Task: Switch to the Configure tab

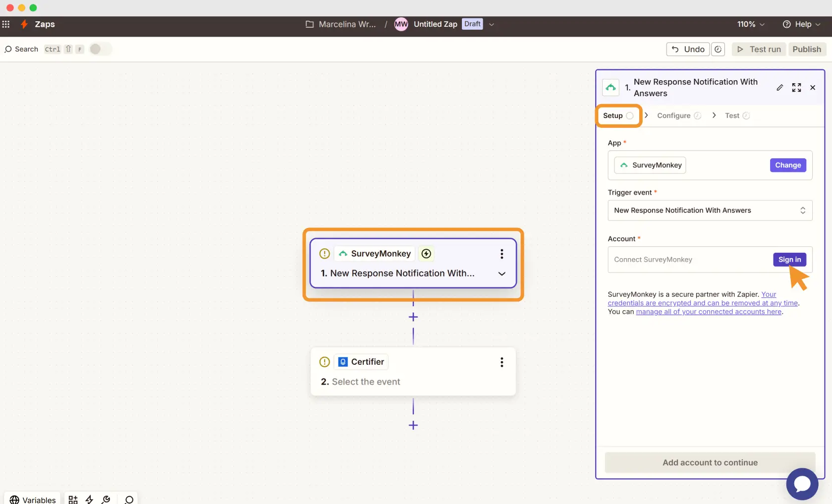Action: [679, 115]
